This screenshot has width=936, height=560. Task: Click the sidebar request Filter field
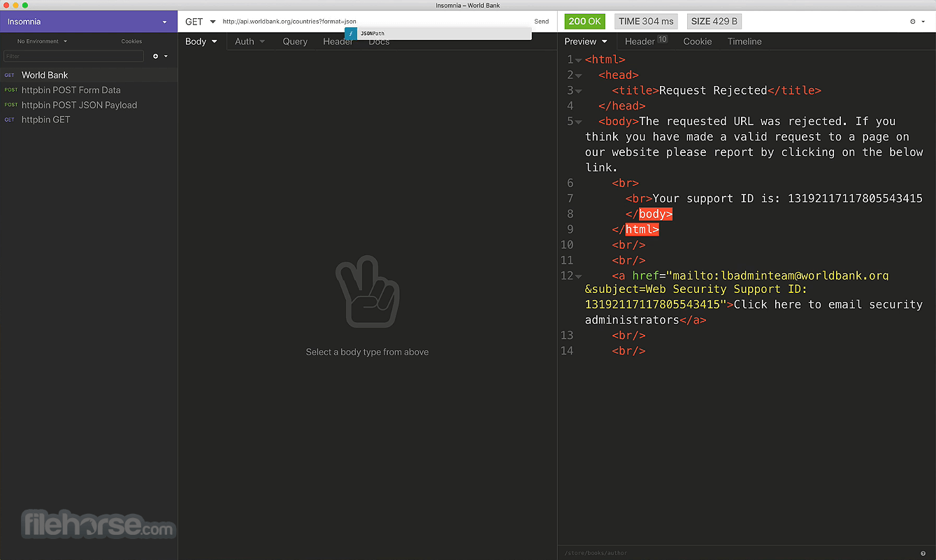[73, 56]
